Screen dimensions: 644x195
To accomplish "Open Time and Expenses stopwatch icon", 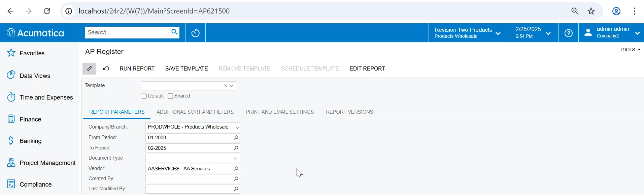I will (x=11, y=97).
